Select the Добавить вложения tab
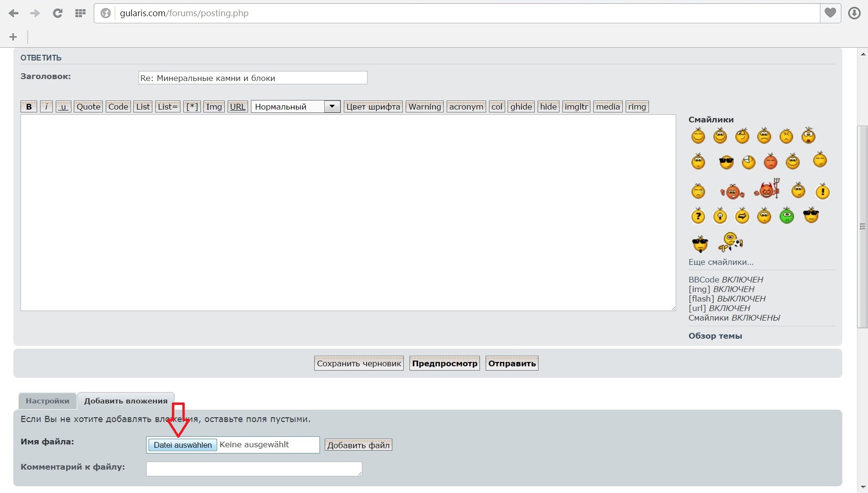The width and height of the screenshot is (868, 493). point(126,401)
